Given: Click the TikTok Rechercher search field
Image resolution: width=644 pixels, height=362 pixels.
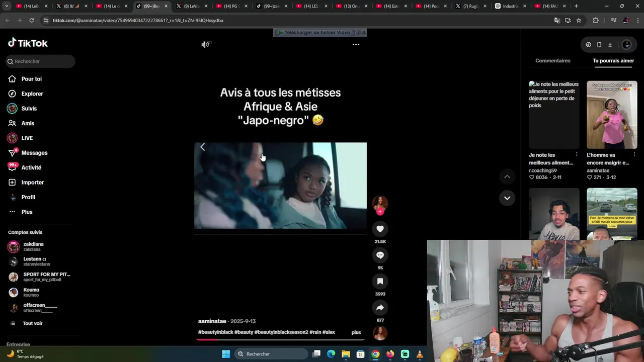Looking at the screenshot, I should pos(40,61).
